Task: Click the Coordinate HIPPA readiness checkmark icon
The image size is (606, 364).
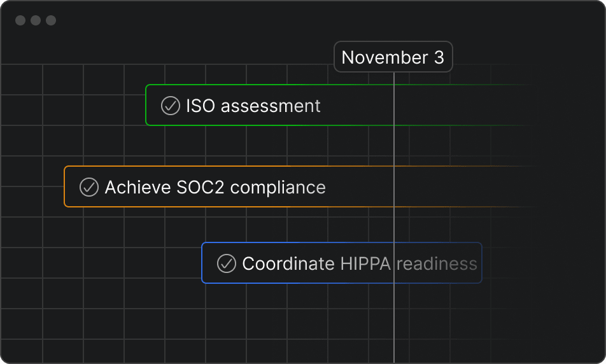Action: (227, 263)
